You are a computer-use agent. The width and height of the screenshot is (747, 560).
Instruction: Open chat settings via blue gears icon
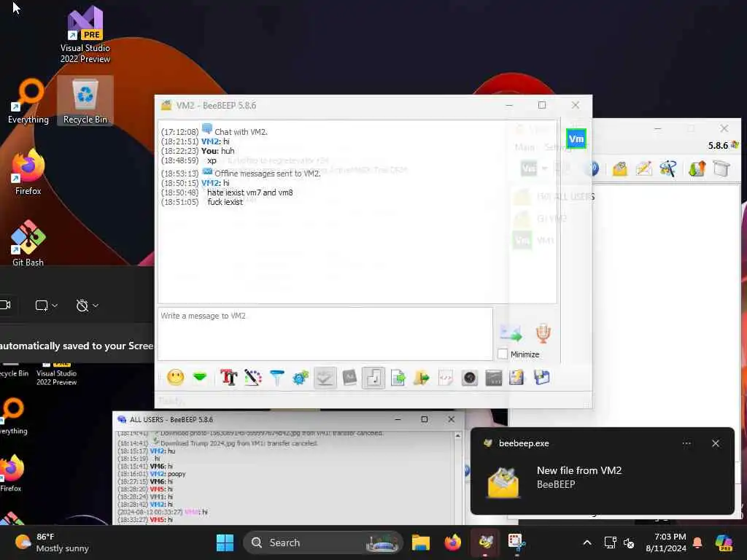pyautogui.click(x=301, y=378)
